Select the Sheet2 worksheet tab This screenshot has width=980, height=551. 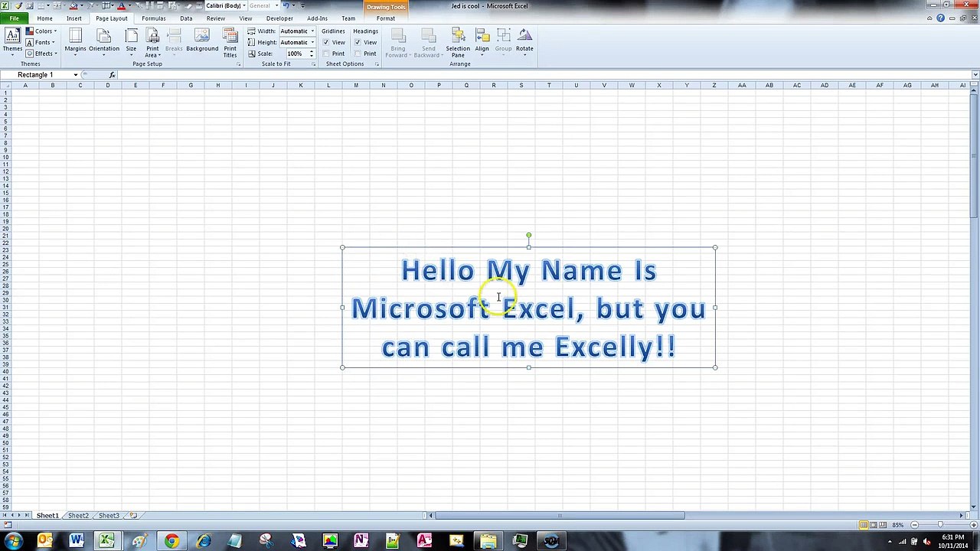pyautogui.click(x=78, y=516)
